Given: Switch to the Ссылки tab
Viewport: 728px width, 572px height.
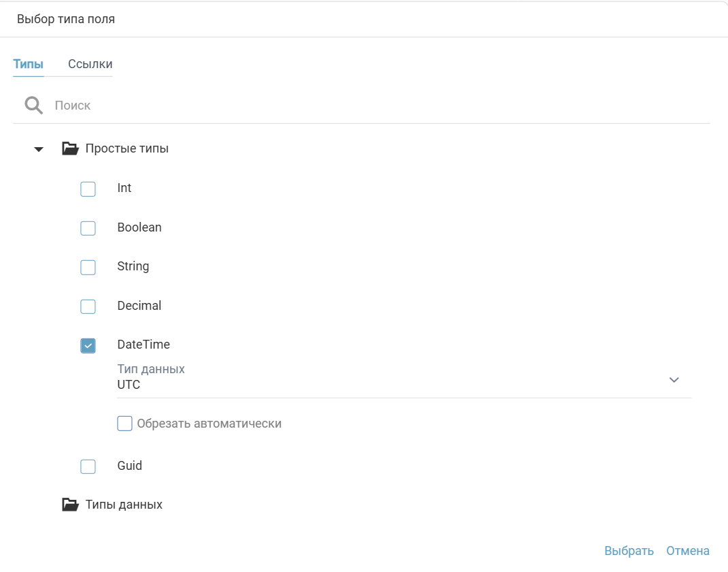Looking at the screenshot, I should coord(90,64).
